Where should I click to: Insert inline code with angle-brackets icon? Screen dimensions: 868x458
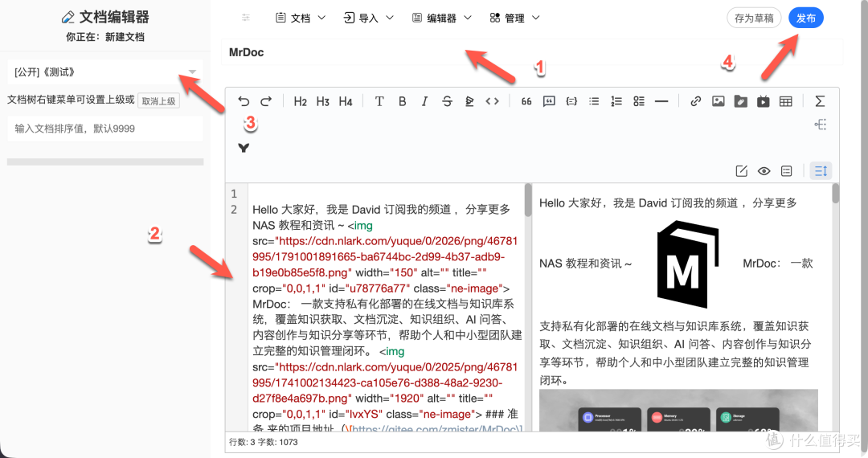(x=492, y=101)
